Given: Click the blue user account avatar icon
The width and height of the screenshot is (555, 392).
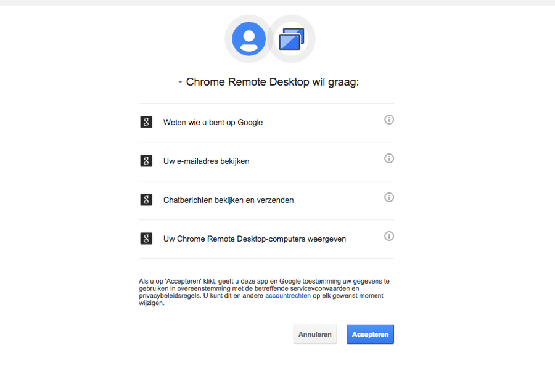Looking at the screenshot, I should pyautogui.click(x=249, y=39).
